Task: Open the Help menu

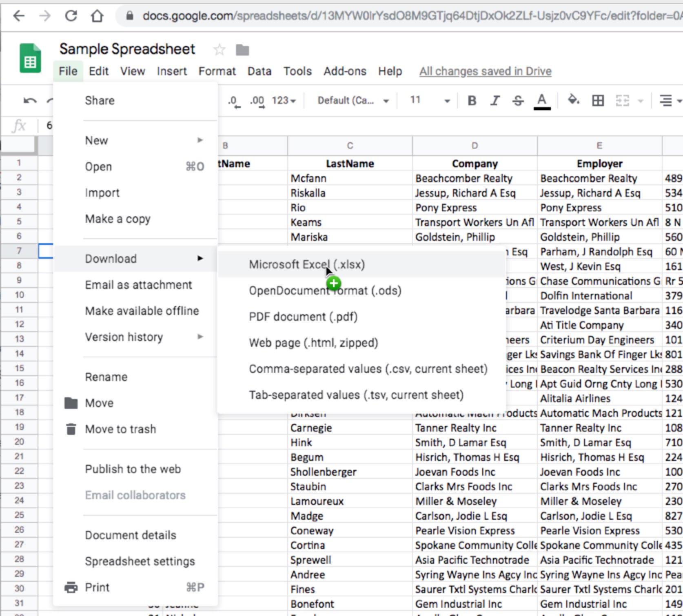Action: (390, 71)
